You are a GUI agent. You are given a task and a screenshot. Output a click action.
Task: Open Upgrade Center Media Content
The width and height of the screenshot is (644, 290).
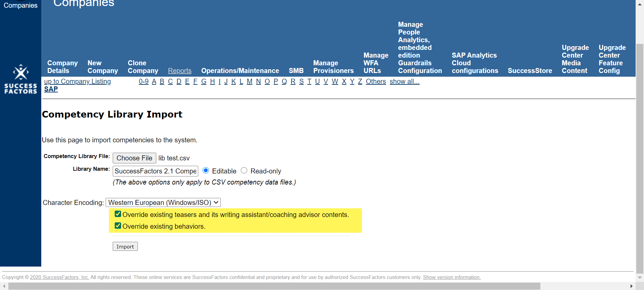pyautogui.click(x=575, y=59)
